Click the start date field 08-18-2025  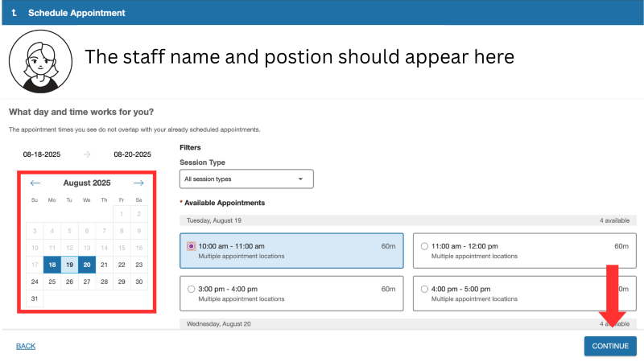tap(42, 154)
